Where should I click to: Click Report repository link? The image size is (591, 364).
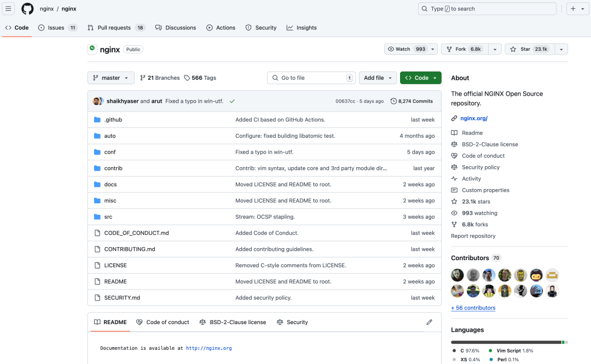click(473, 236)
